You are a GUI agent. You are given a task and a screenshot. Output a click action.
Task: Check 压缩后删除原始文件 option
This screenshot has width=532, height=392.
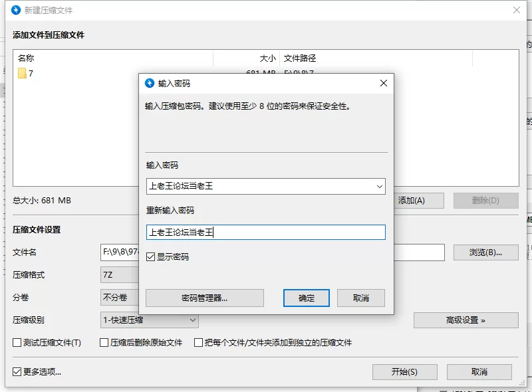pyautogui.click(x=104, y=342)
